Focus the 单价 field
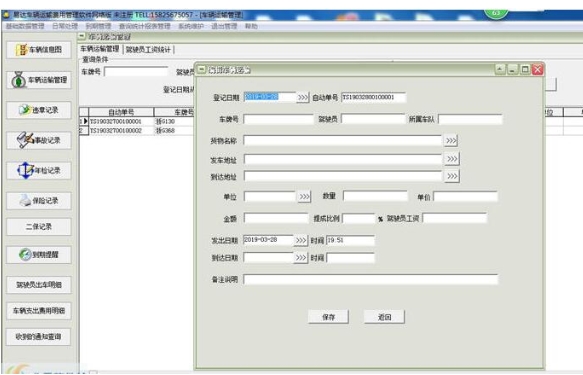 pos(465,196)
